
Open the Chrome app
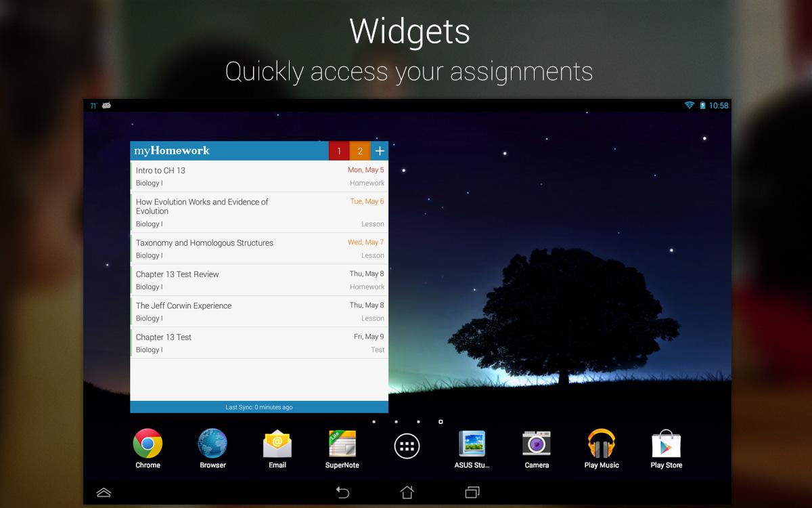[x=148, y=448]
